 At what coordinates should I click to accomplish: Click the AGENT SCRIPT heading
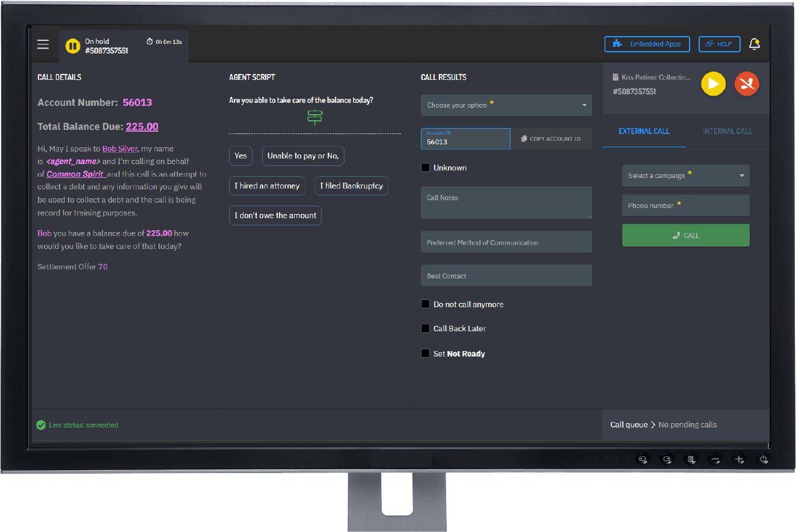[x=252, y=77]
